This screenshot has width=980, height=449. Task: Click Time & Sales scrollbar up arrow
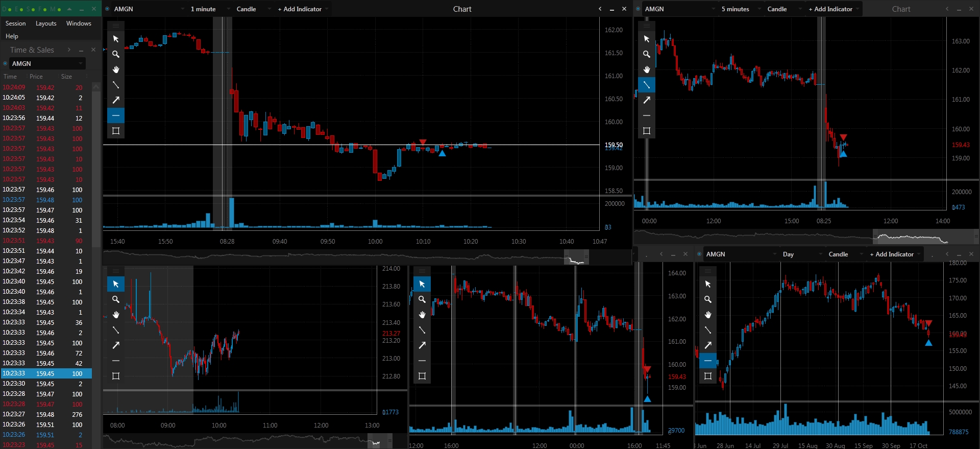(x=96, y=87)
